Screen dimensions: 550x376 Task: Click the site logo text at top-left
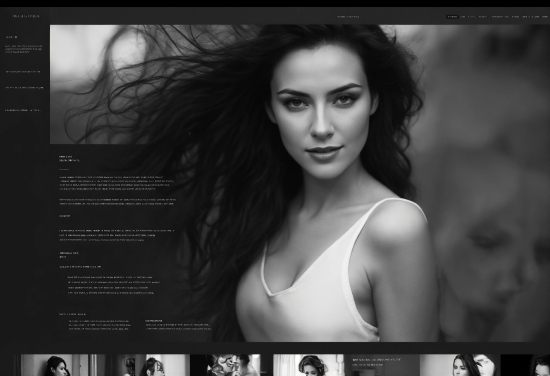[x=26, y=16]
